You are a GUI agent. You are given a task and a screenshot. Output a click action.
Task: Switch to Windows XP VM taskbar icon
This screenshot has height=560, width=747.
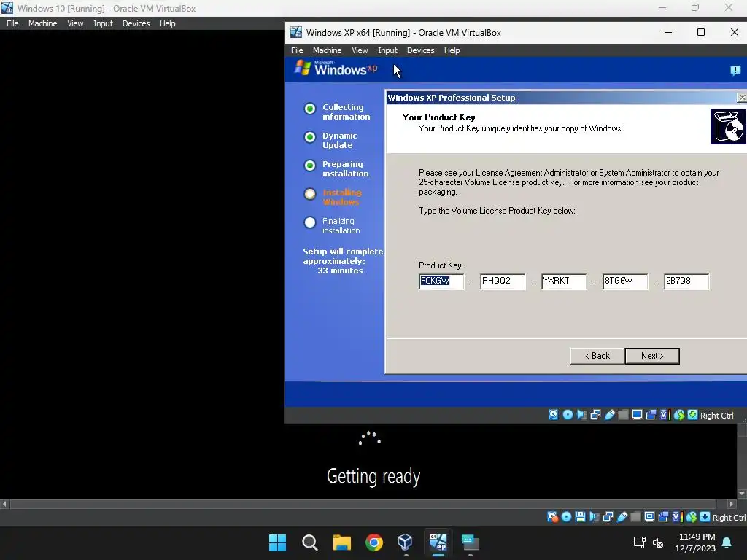click(438, 542)
